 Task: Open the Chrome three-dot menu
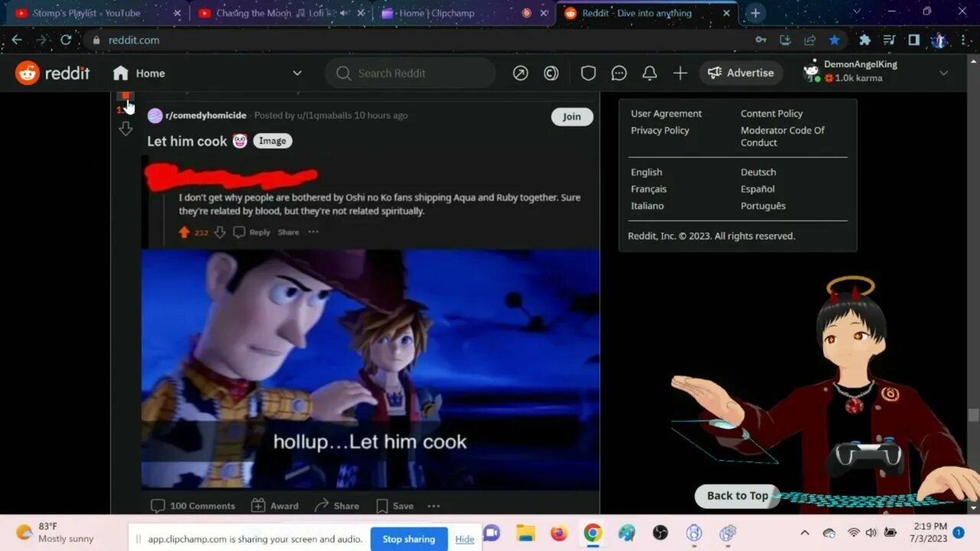963,40
